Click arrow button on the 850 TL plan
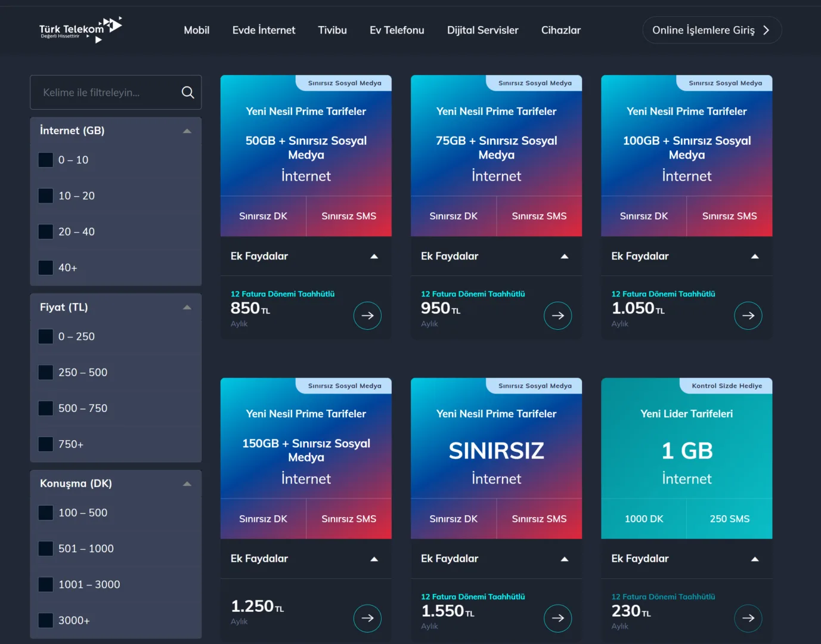The height and width of the screenshot is (644, 821). click(x=367, y=315)
